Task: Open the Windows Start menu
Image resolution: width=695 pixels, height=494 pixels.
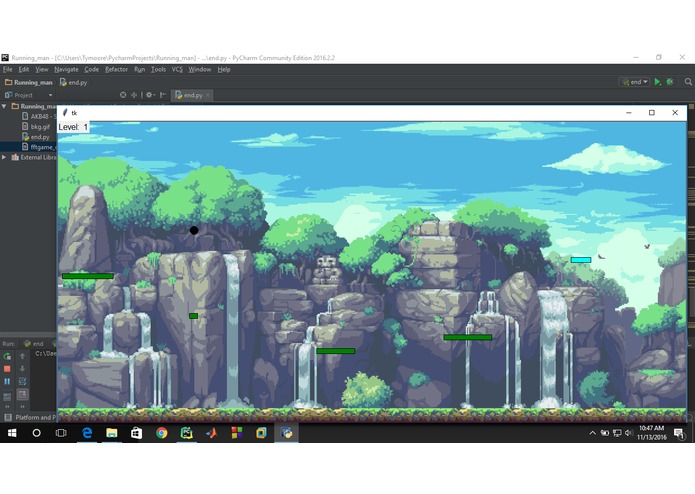Action: (x=12, y=433)
